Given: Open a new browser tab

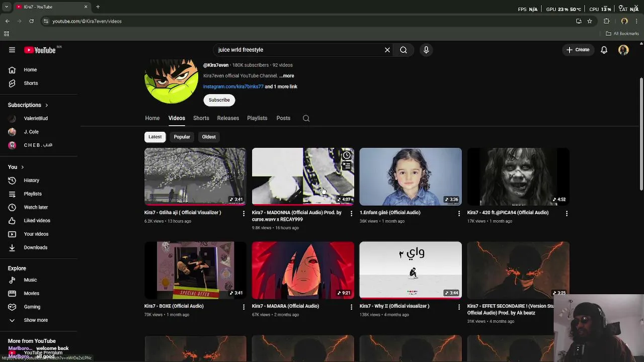Looking at the screenshot, I should [98, 7].
